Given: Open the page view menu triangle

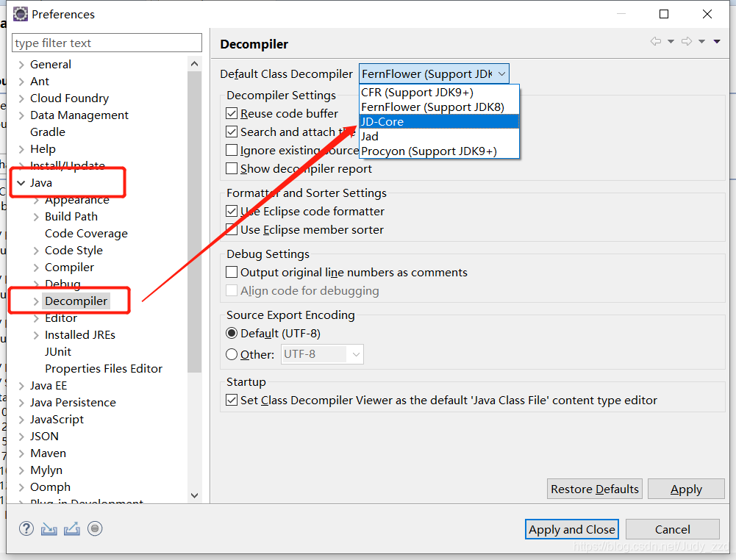Looking at the screenshot, I should click(717, 42).
